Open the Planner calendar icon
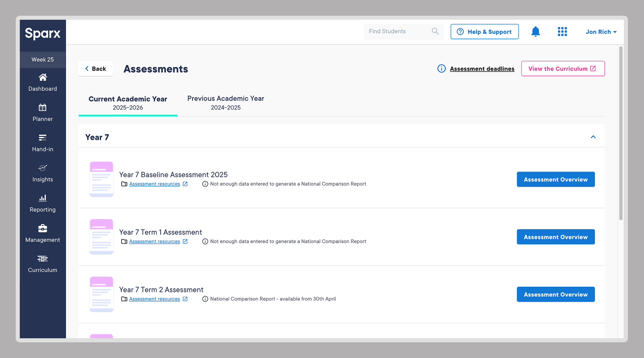Viewport: 644px width, 358px height. click(43, 108)
